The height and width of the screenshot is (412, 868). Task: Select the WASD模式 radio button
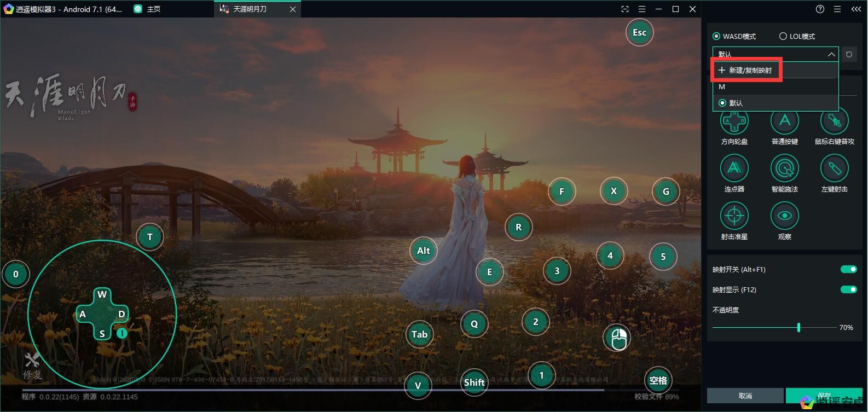[x=716, y=36]
